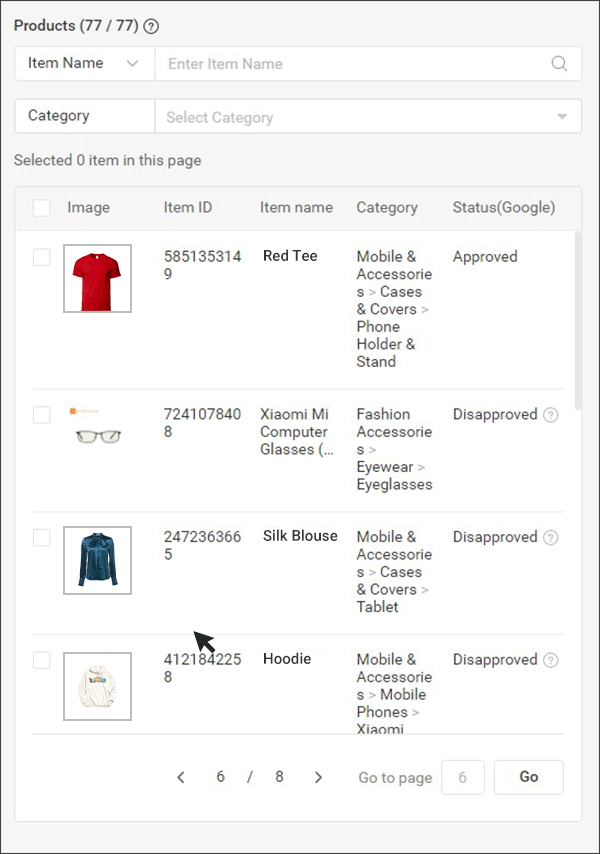Click the Xiaomi Mi Computer Glasses name
The height and width of the screenshot is (854, 600).
pyautogui.click(x=297, y=432)
